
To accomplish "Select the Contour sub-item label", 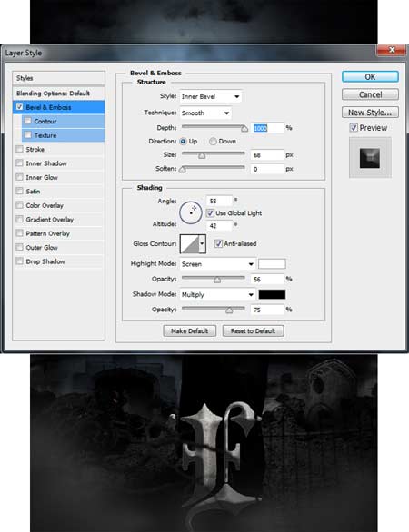I will [45, 121].
